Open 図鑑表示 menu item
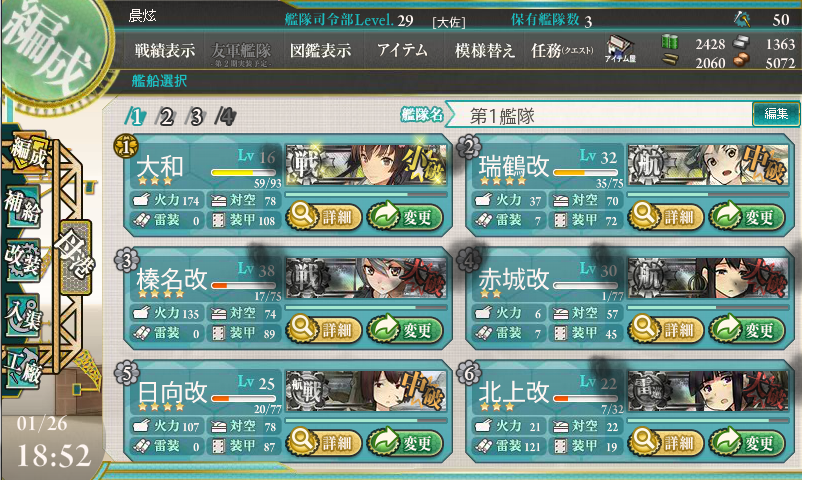 pyautogui.click(x=320, y=50)
